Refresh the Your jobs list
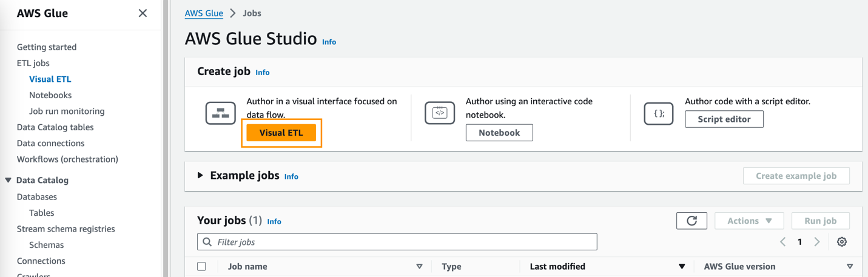 (x=691, y=221)
